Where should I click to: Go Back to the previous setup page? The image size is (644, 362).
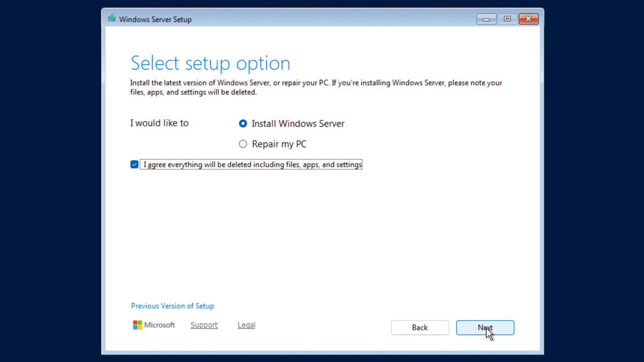click(420, 327)
